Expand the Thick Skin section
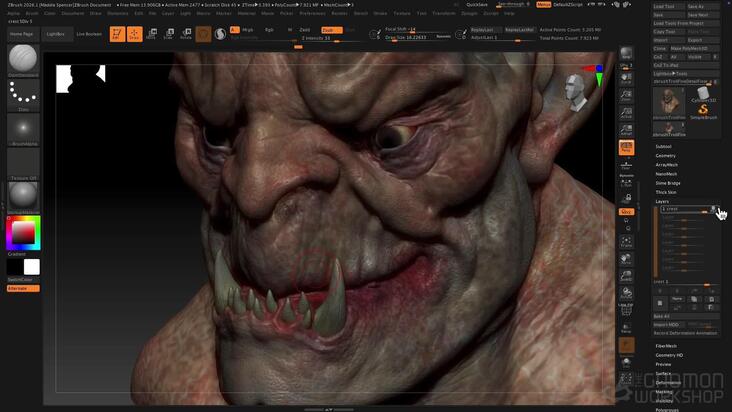The width and height of the screenshot is (732, 412). click(666, 192)
